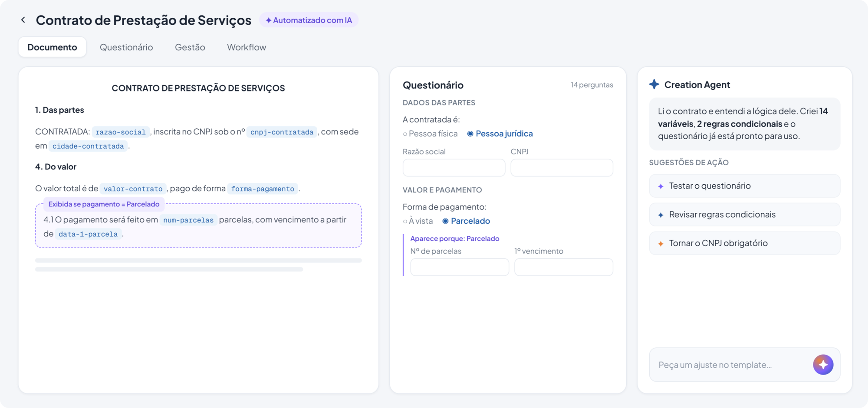This screenshot has width=868, height=408.
Task: Click the sparkle send button in chat
Action: pyautogui.click(x=823, y=365)
